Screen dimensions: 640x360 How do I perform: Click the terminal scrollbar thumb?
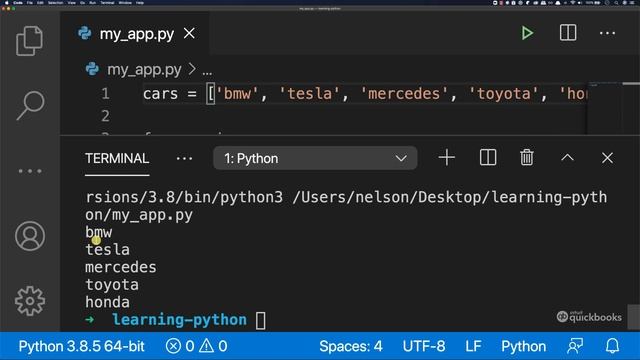point(633,316)
